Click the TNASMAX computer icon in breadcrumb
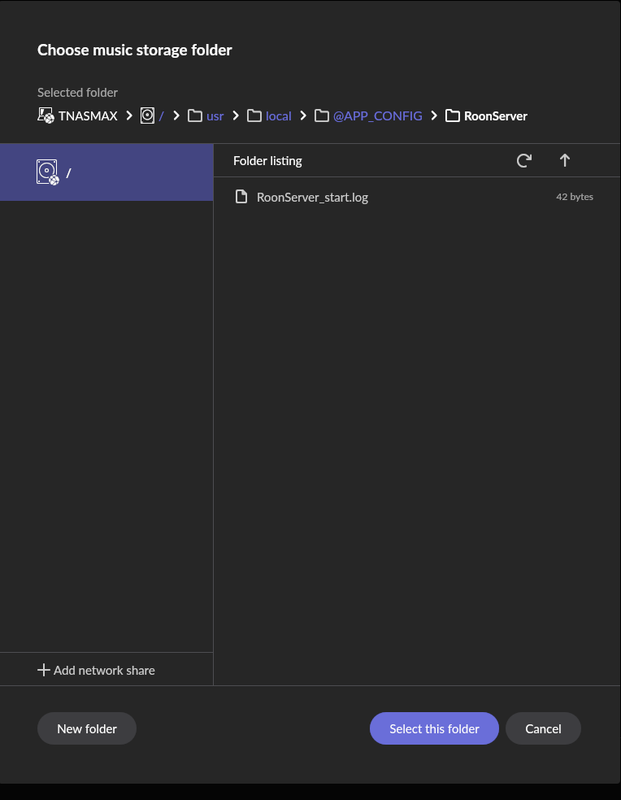The image size is (621, 800). point(45,116)
